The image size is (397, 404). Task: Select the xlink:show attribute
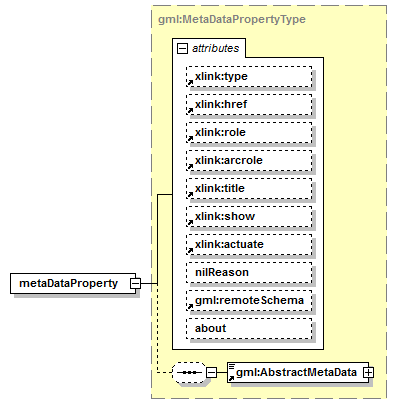pos(249,217)
